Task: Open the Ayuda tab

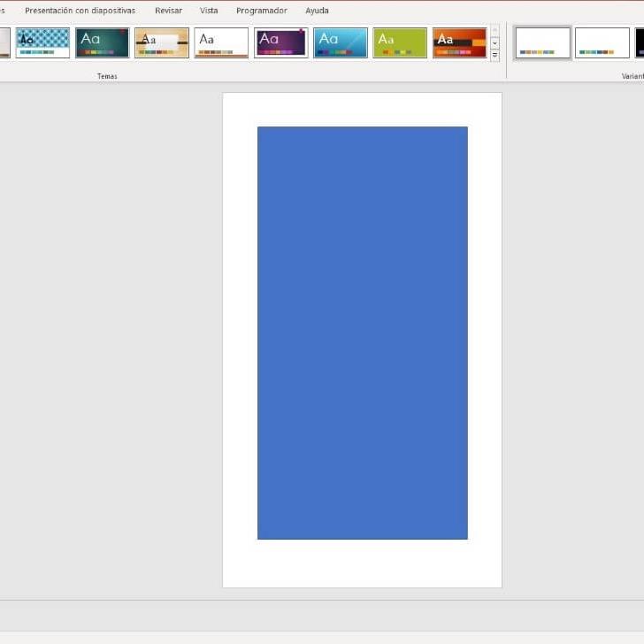Action: click(317, 11)
